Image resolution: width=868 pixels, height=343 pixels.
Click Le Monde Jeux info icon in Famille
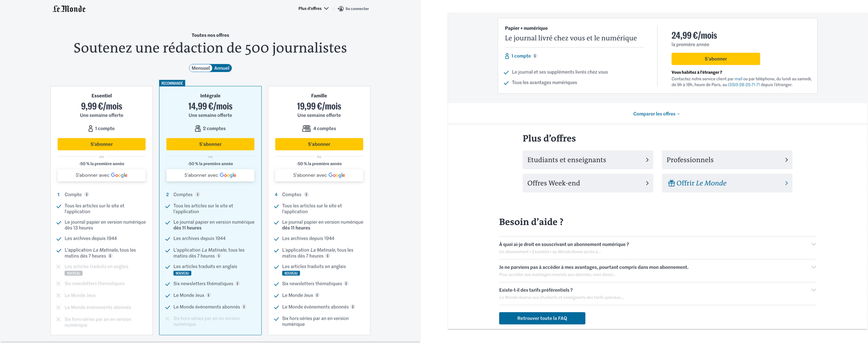point(317,295)
